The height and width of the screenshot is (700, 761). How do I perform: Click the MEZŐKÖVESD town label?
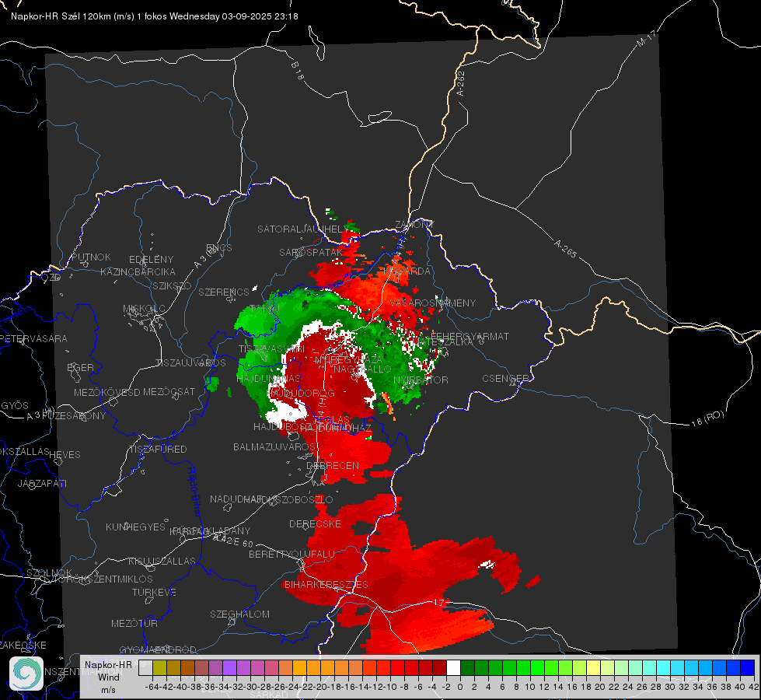[x=106, y=392]
